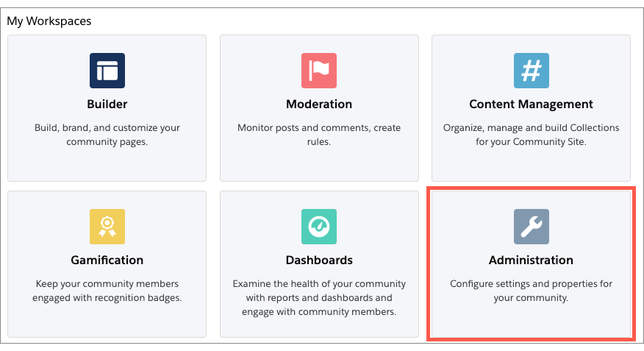Click 'Monitor posts and comments' description text
Screen dimensions: 644x351
coord(319,135)
